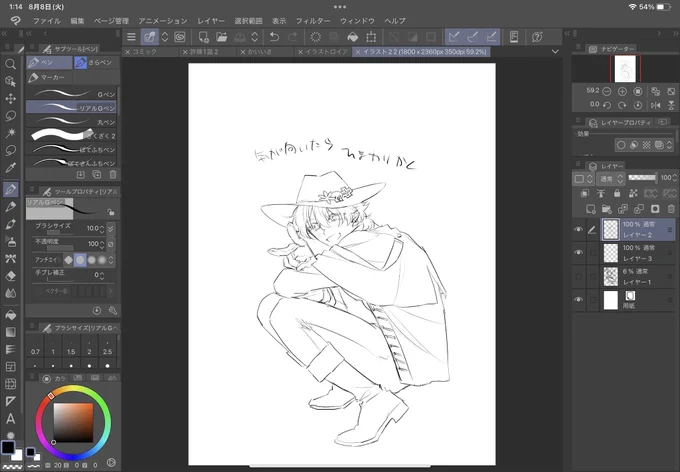Open the help question mark icon

tap(537, 37)
